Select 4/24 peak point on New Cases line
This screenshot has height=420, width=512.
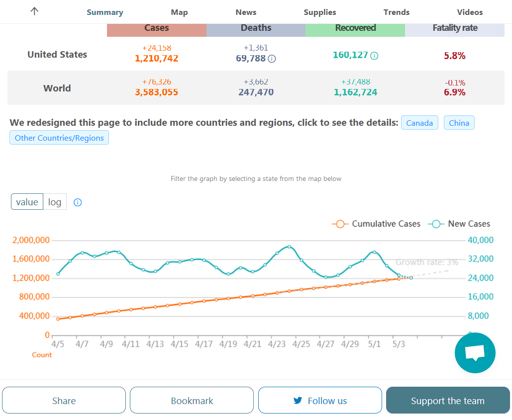tap(289, 247)
